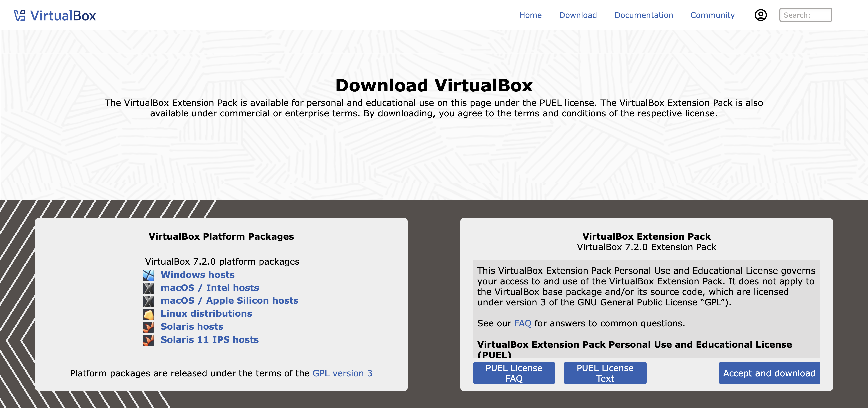
Task: Open the FAQ link in license text
Action: (x=523, y=323)
